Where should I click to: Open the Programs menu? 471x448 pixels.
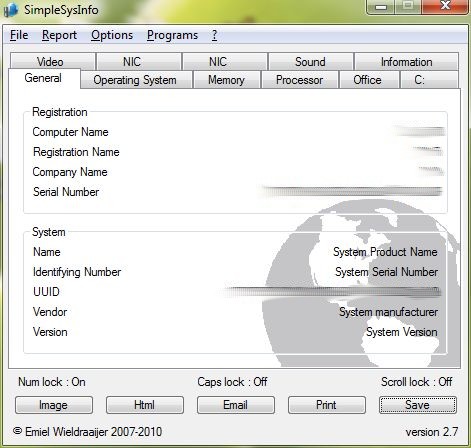pos(172,35)
